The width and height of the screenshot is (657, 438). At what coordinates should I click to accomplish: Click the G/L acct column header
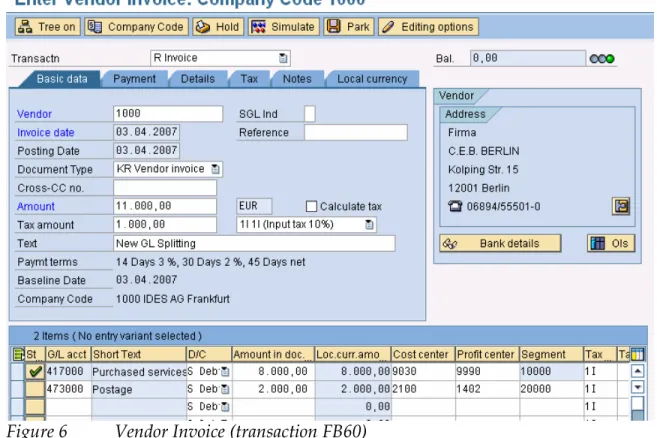click(x=68, y=355)
